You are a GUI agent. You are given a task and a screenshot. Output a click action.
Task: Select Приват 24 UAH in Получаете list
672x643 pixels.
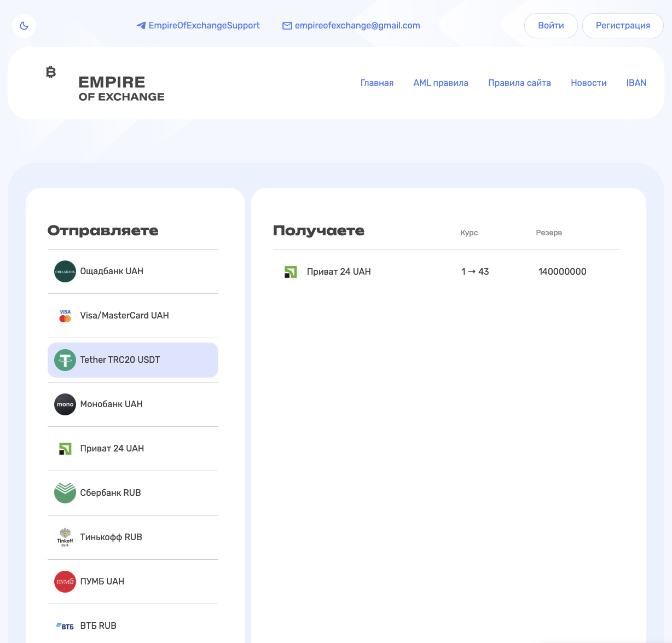click(339, 272)
